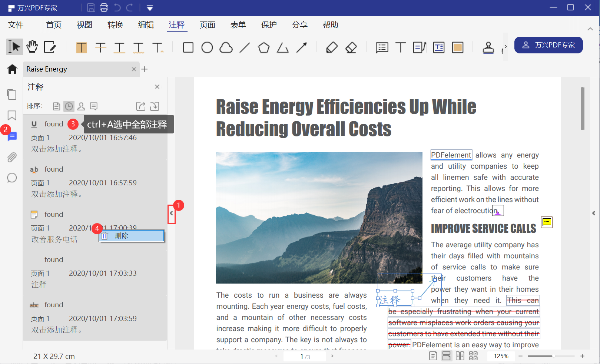Select the highlight text tool
600x364 pixels.
click(x=82, y=47)
